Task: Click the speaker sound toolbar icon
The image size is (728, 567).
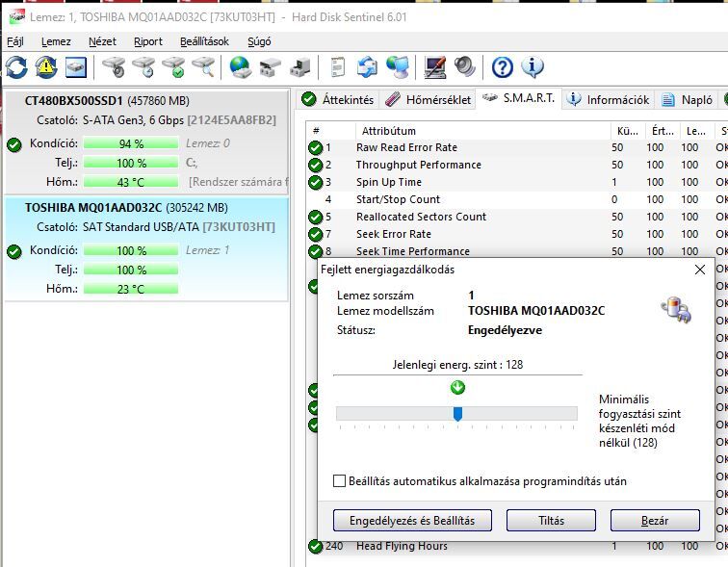Action: tap(465, 67)
